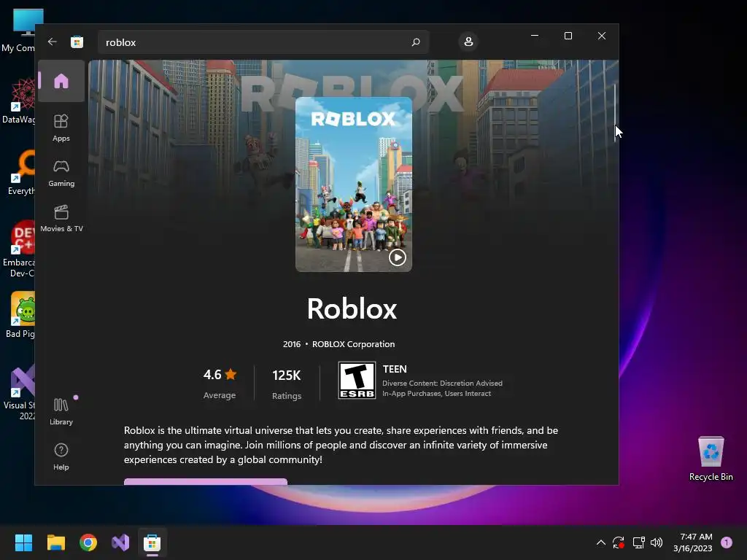Click the Microsoft Store taskbar icon
The image size is (747, 560).
coord(152,542)
